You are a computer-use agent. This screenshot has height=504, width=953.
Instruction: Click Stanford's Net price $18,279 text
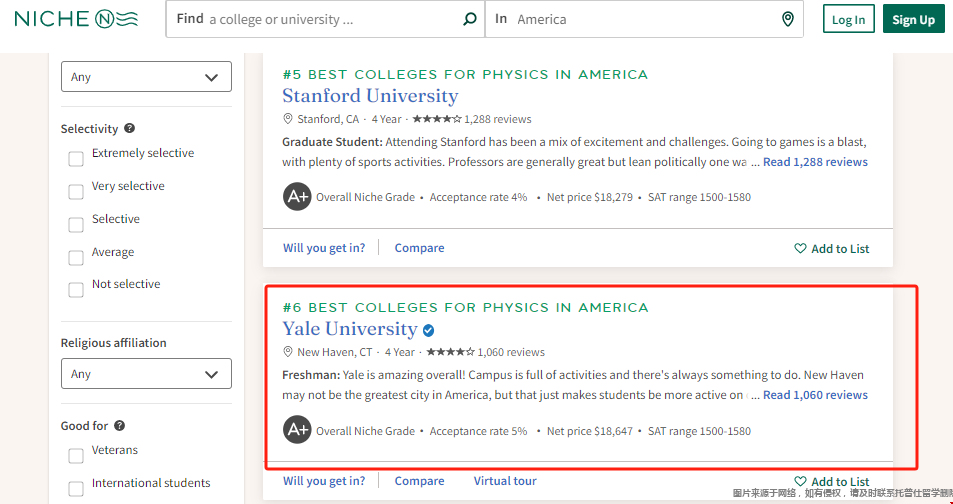pos(590,197)
